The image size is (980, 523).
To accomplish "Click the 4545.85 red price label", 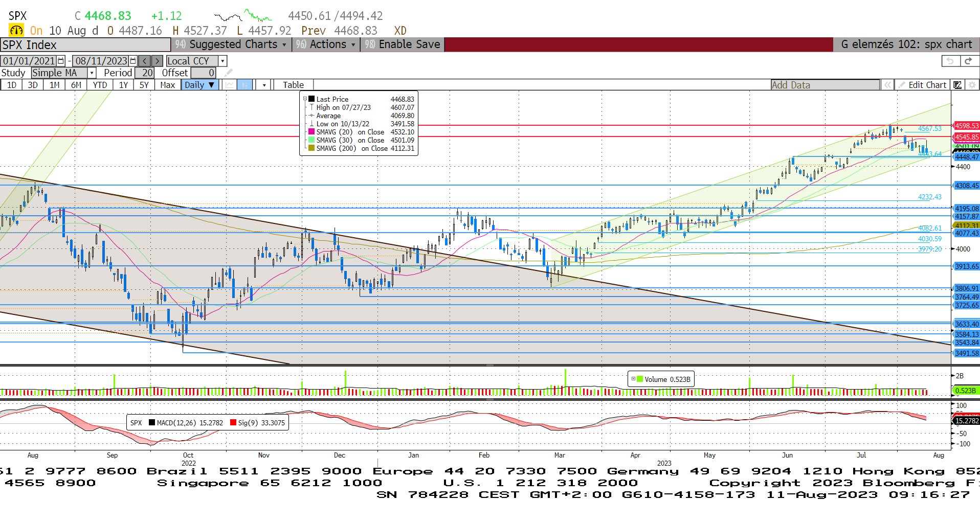I will (966, 137).
